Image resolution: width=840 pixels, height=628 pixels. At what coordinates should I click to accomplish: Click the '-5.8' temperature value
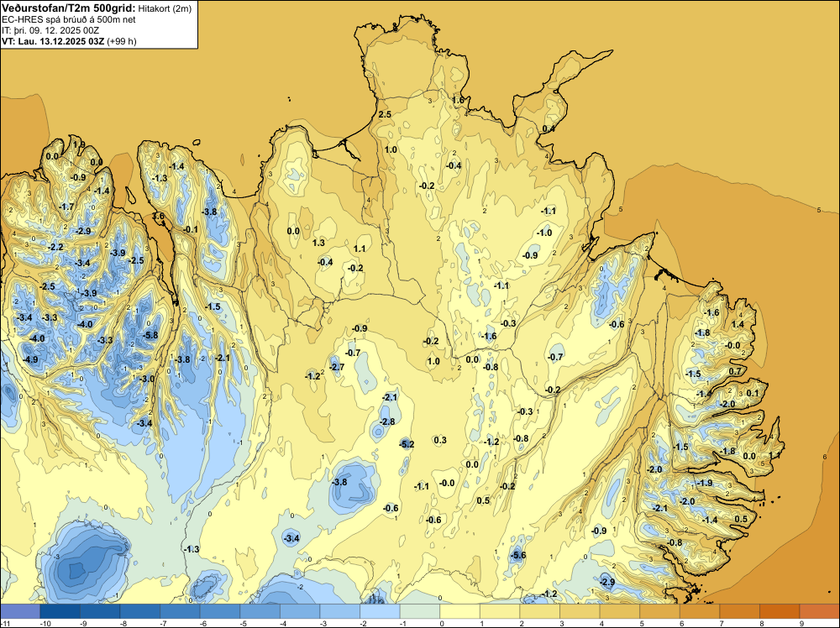[151, 335]
